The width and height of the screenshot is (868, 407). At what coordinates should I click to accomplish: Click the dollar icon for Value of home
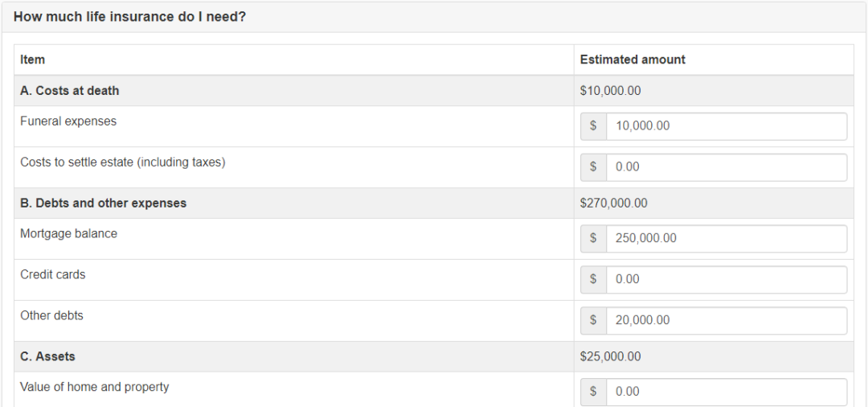[593, 392]
